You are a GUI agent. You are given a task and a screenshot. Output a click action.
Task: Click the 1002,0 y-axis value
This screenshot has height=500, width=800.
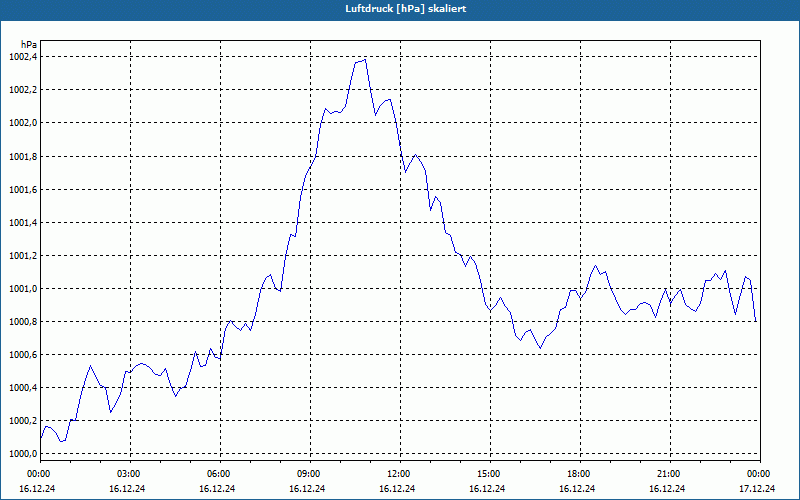click(23, 123)
